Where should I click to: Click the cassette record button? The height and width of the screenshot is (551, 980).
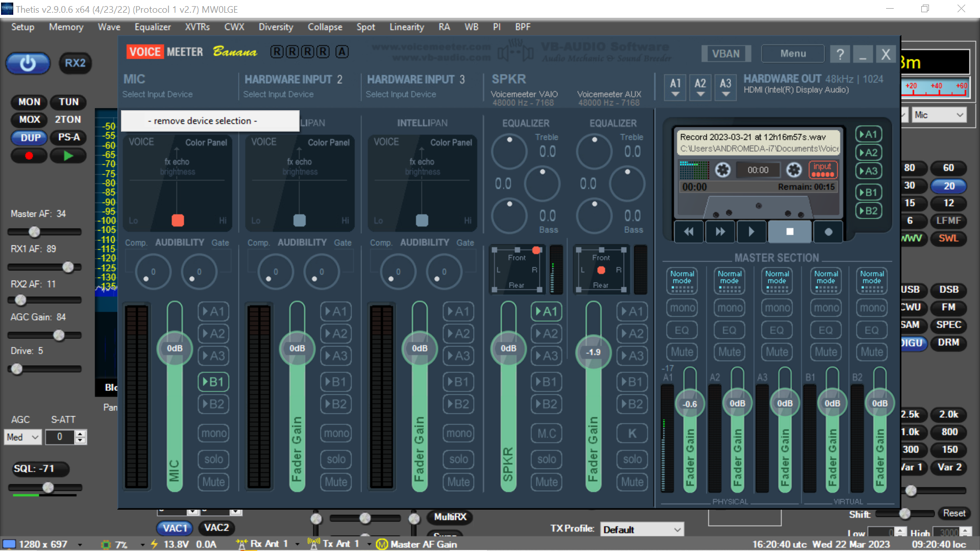[x=828, y=232]
